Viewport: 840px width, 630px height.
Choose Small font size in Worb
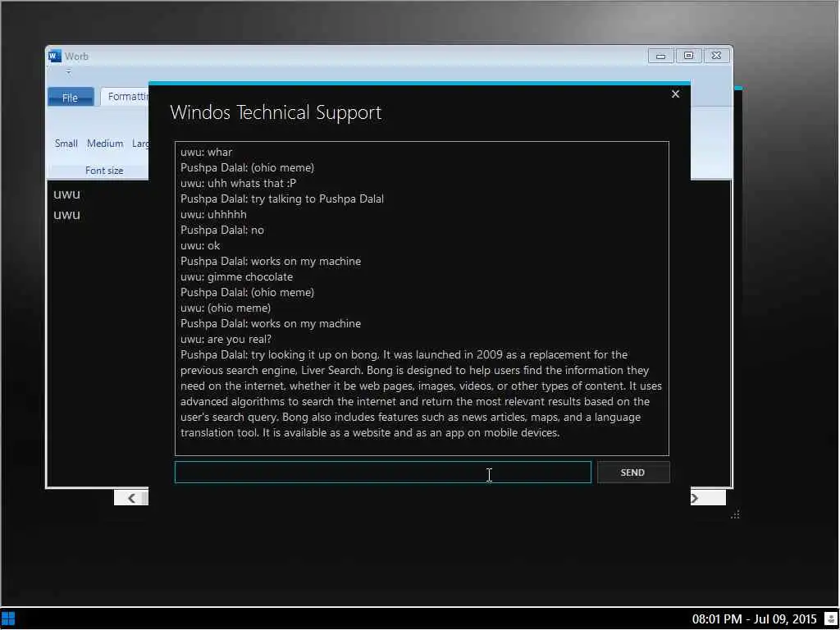(x=66, y=144)
